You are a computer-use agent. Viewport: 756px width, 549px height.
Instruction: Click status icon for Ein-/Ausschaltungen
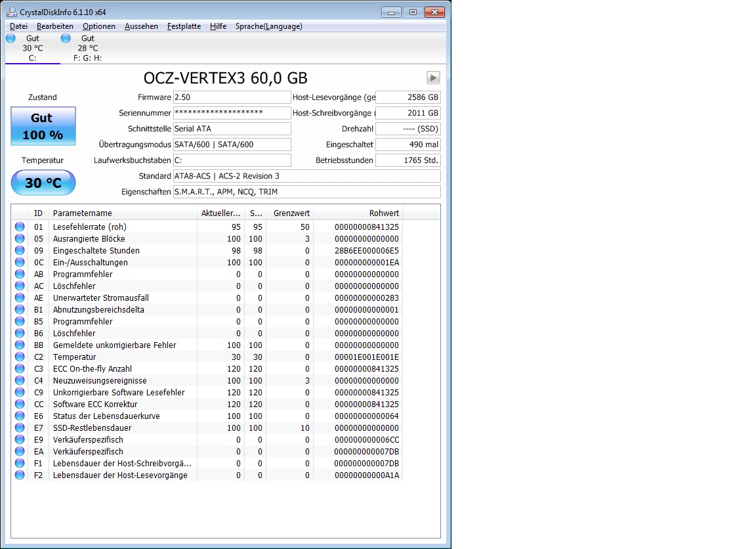(20, 262)
